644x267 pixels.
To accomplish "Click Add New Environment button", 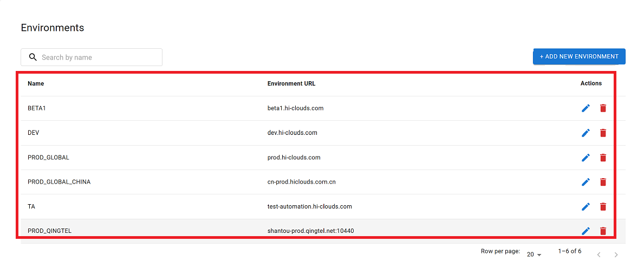I will click(x=579, y=56).
